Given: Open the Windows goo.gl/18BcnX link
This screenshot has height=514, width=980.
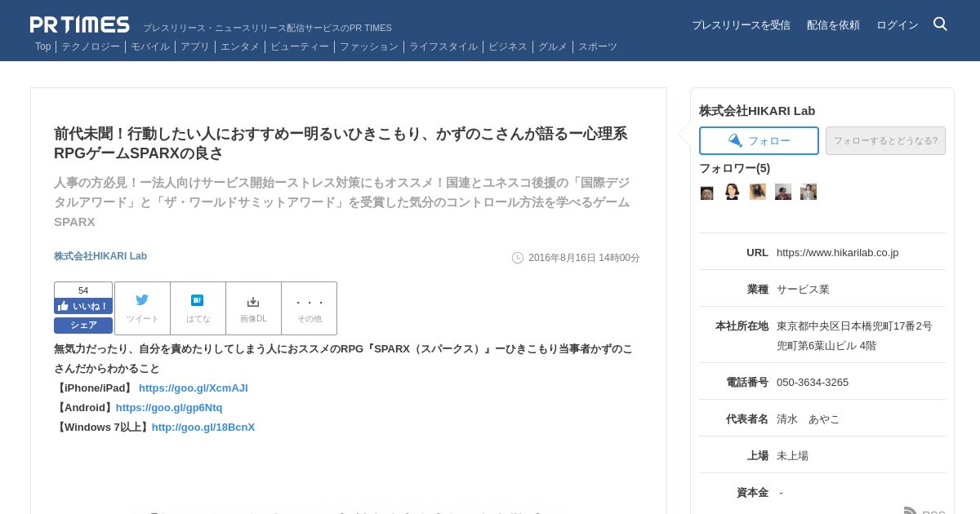Looking at the screenshot, I should [x=203, y=428].
